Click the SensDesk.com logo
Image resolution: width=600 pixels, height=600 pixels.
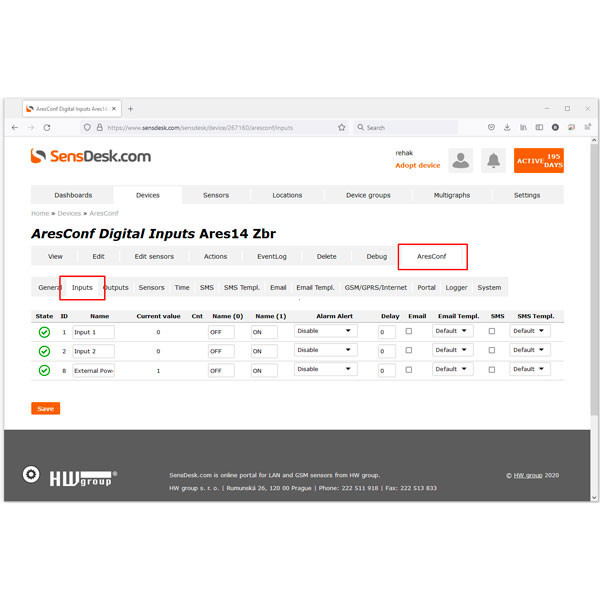(91, 156)
